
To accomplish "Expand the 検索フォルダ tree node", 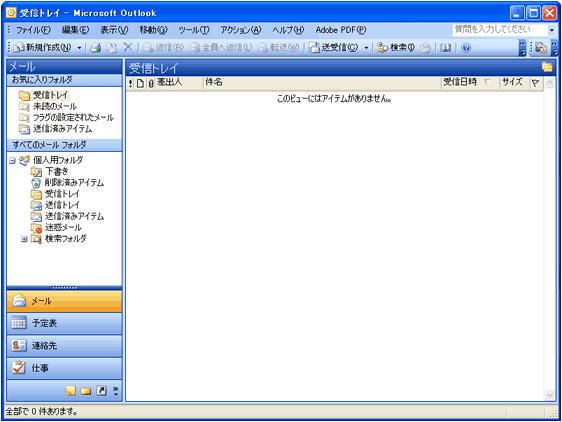I will (x=24, y=239).
